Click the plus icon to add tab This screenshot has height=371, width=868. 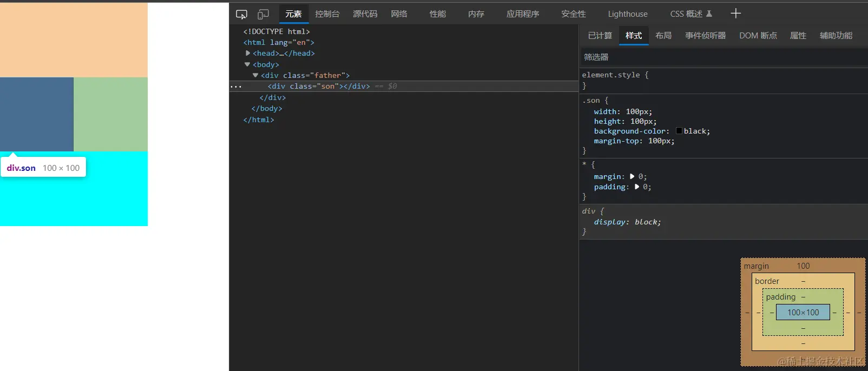click(x=735, y=14)
